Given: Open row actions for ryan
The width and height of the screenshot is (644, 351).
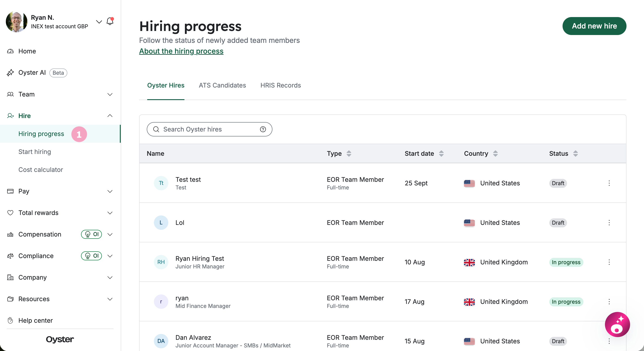Looking at the screenshot, I should coord(609,302).
